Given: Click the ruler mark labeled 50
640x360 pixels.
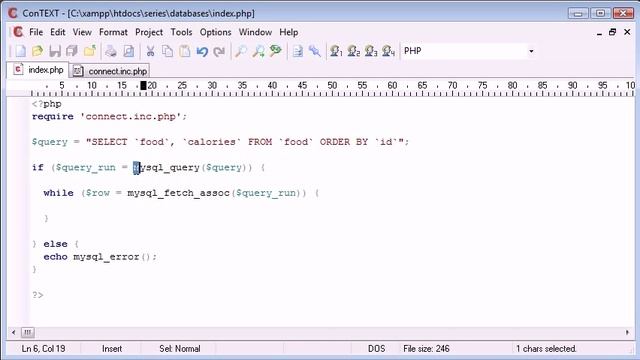Looking at the screenshot, I should click(x=332, y=85).
